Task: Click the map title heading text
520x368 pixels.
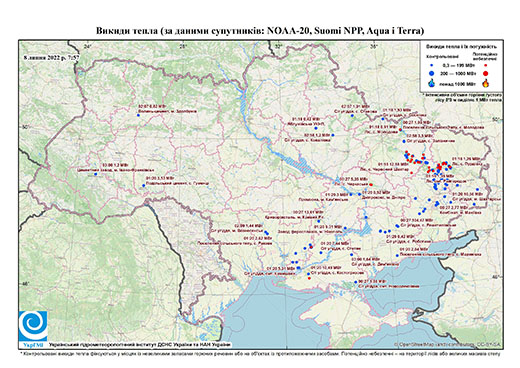Action: 260,31
